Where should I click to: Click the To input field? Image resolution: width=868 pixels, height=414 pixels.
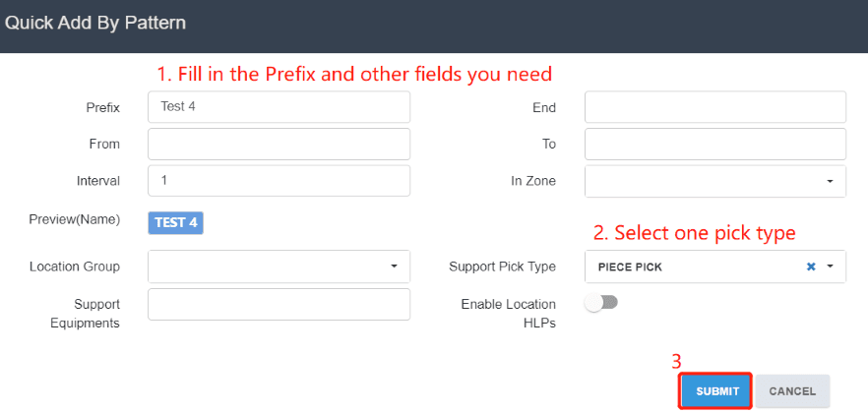click(715, 144)
